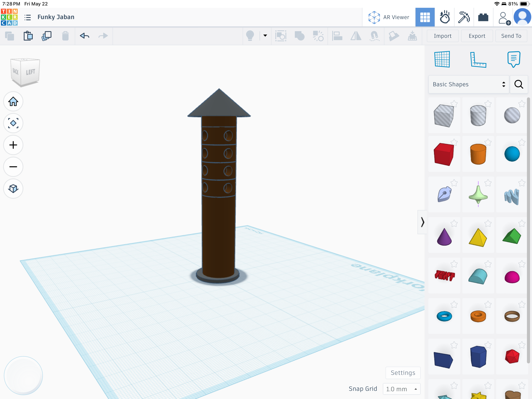Click the Send To button

[511, 36]
